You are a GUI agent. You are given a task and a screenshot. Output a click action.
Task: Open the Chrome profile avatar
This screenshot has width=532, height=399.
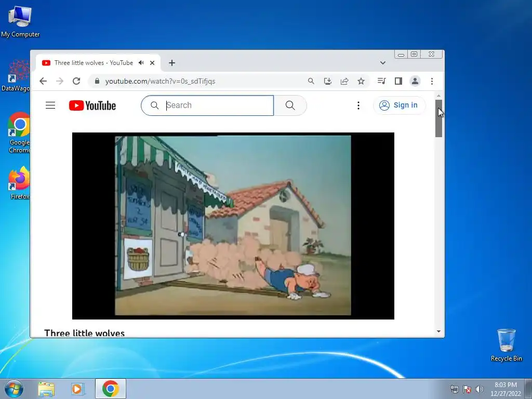pos(415,81)
